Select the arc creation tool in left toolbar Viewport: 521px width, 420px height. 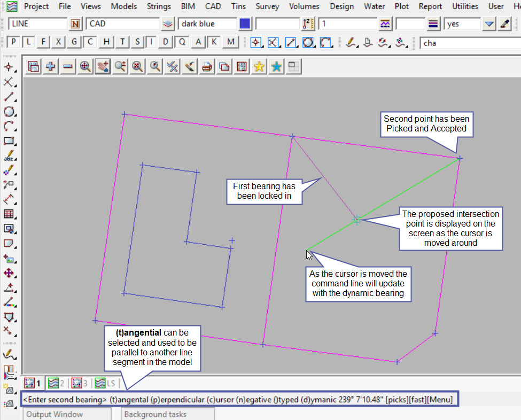[x=9, y=127]
